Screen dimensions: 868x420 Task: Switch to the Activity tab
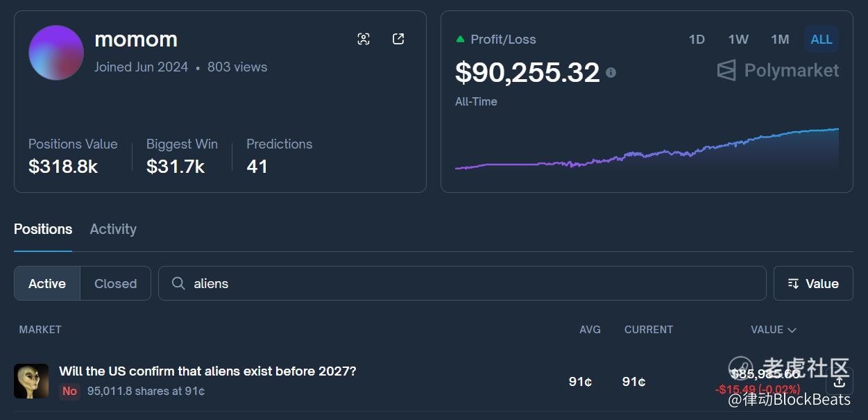113,229
